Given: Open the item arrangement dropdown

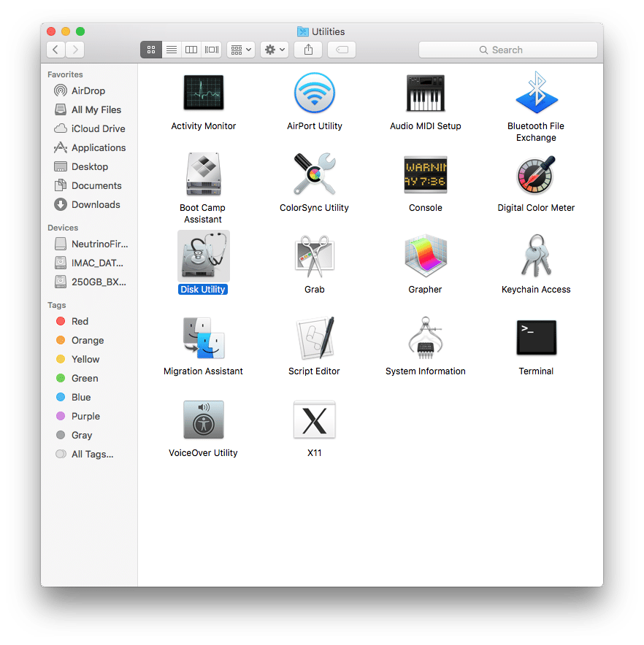Looking at the screenshot, I should [x=240, y=50].
